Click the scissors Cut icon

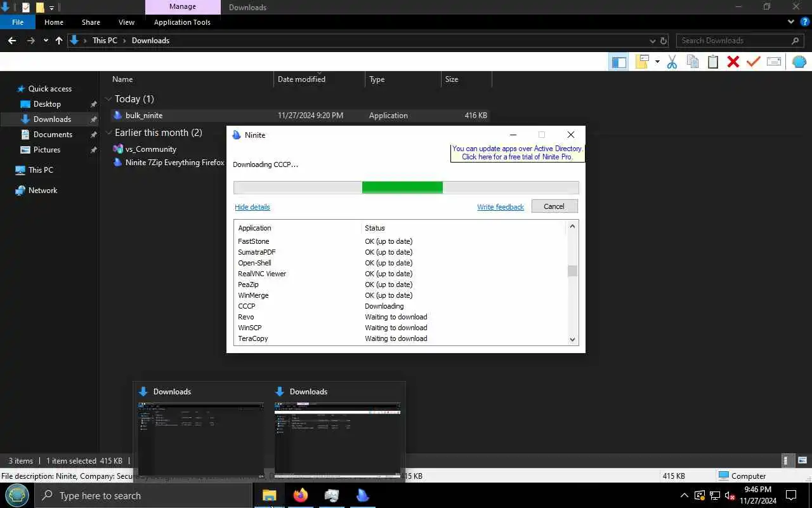(x=672, y=62)
